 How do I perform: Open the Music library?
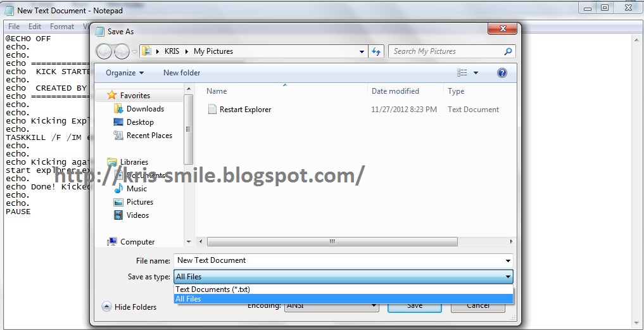pos(136,189)
